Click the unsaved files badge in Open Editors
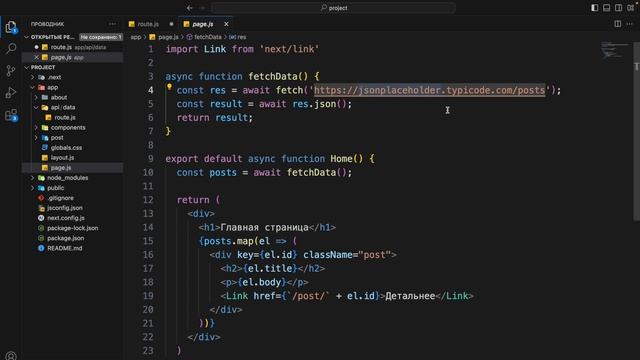The image size is (640, 360). click(x=101, y=37)
